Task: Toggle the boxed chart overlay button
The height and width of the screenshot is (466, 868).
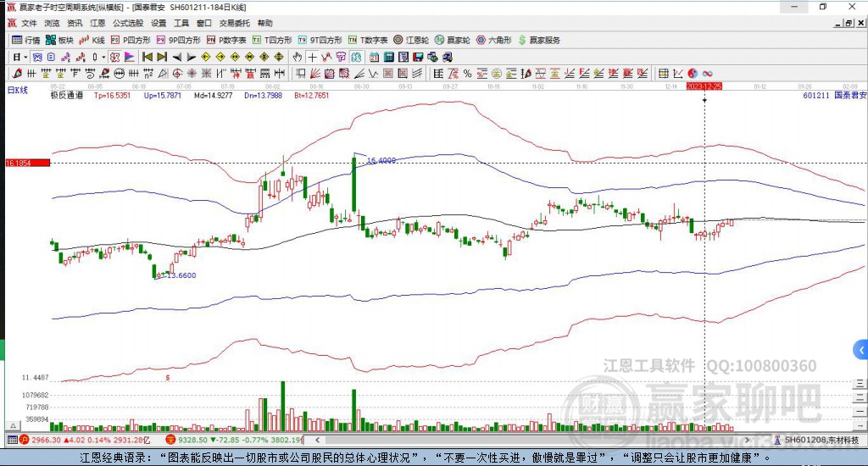Action: [36, 57]
